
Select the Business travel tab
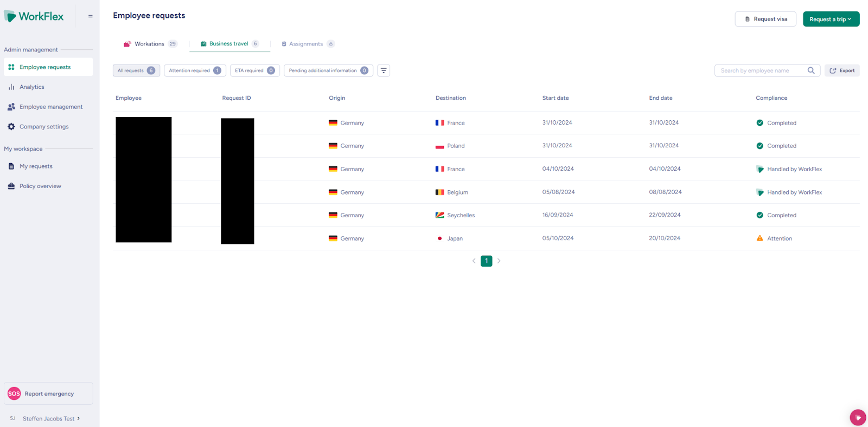pyautogui.click(x=229, y=43)
